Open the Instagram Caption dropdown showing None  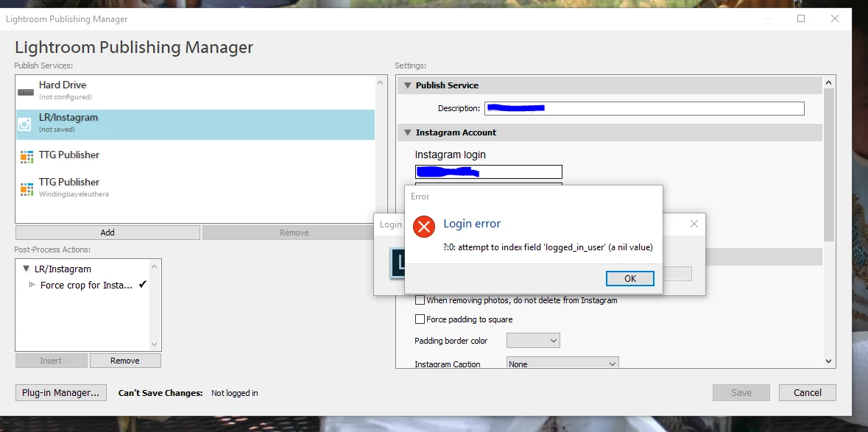click(562, 364)
